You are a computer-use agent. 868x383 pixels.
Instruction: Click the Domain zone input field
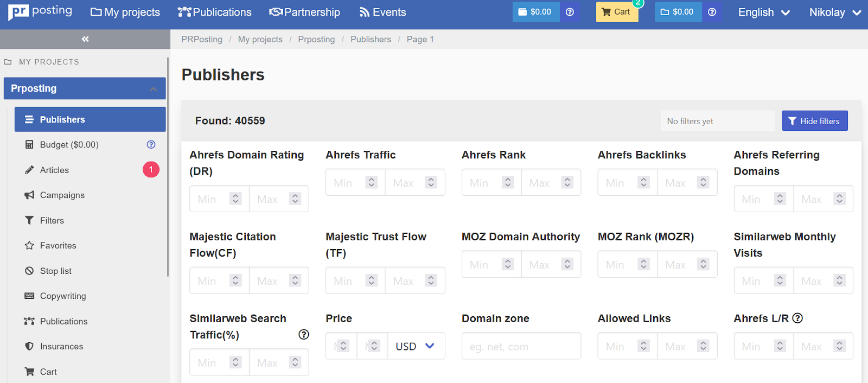pyautogui.click(x=521, y=346)
